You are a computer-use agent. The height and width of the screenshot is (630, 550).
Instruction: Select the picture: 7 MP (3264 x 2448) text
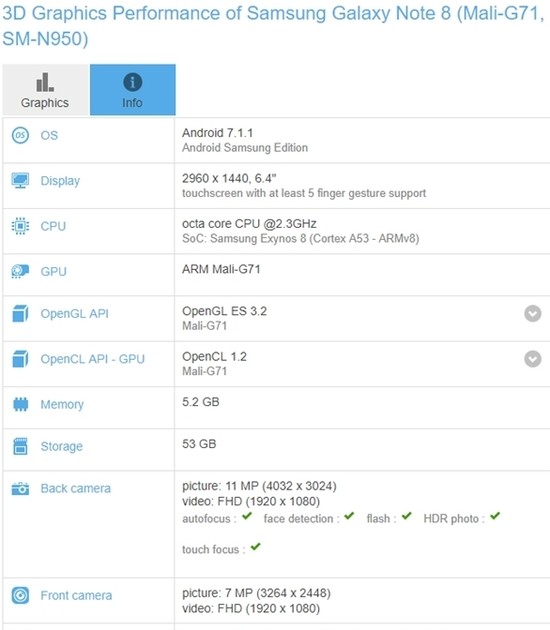[256, 593]
